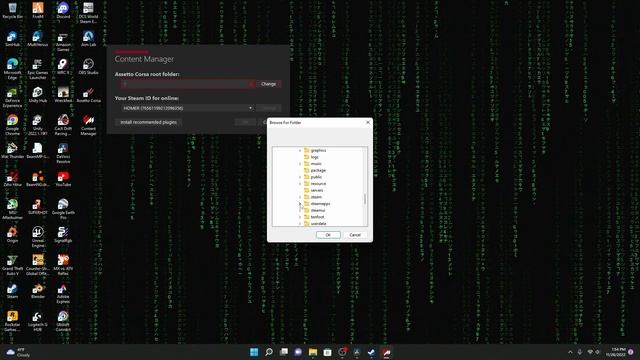Select the Content Manager desktop shortcut
Screen dimensions: 640x360
88,124
